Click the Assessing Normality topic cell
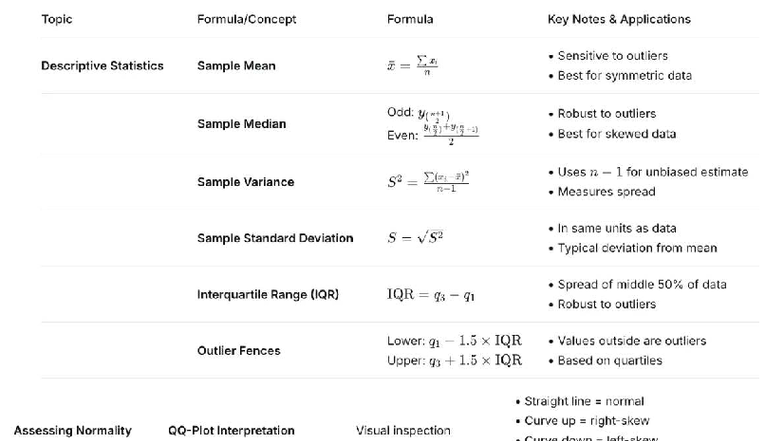The image size is (784, 441). [72, 431]
